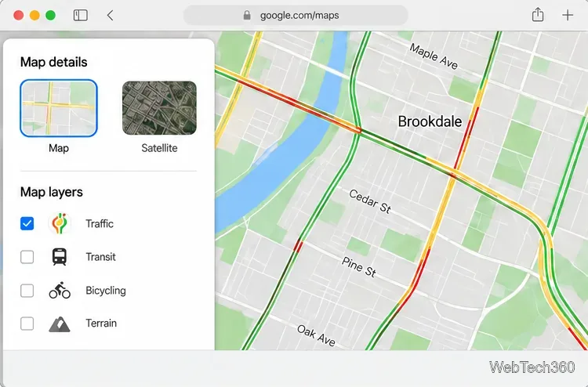Screen dimensions: 588x387
Task: Click the Traffic layer icon
Action: [60, 223]
